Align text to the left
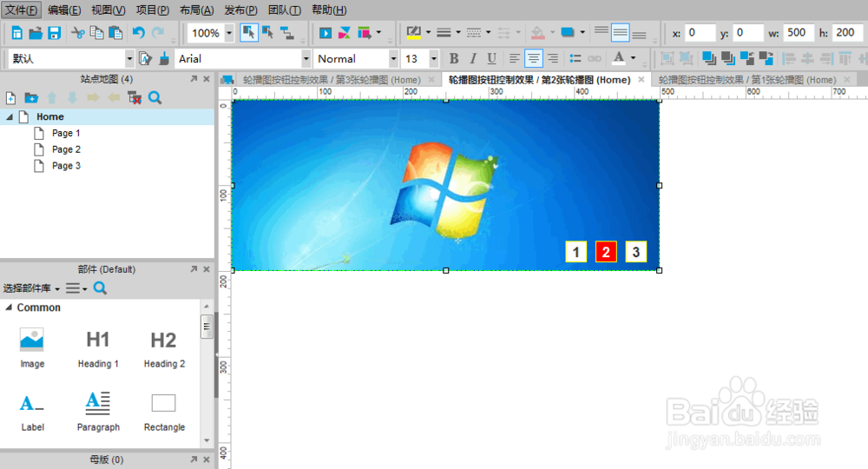The height and width of the screenshot is (469, 868). pyautogui.click(x=514, y=58)
